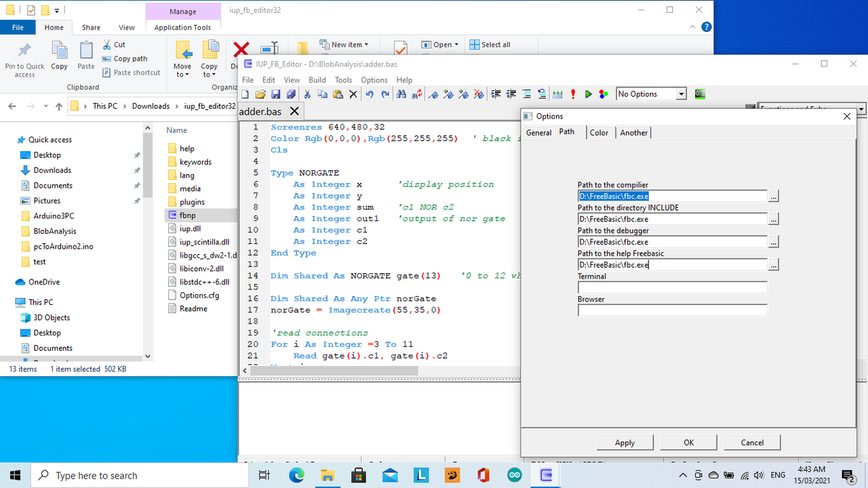Click the Undo arrow icon in editor toolbar
The image size is (868, 488).
(x=370, y=94)
